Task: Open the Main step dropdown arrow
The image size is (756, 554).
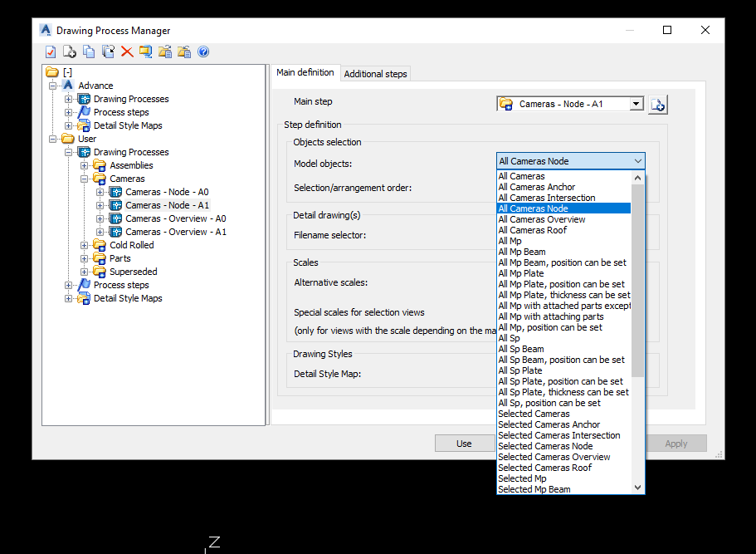Action: (x=637, y=104)
